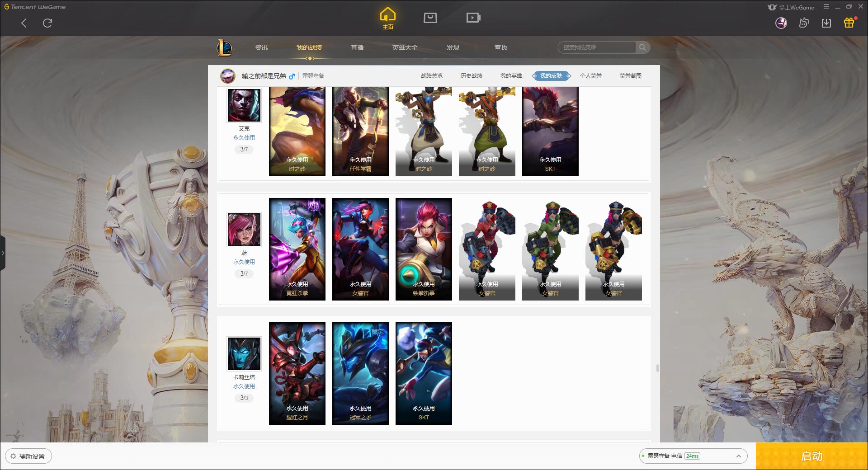The image size is (868, 470).
Task: Open the 发现 tab
Action: point(453,47)
